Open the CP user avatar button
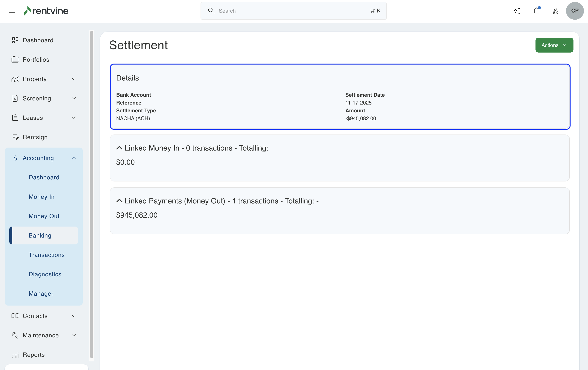 pos(575,11)
